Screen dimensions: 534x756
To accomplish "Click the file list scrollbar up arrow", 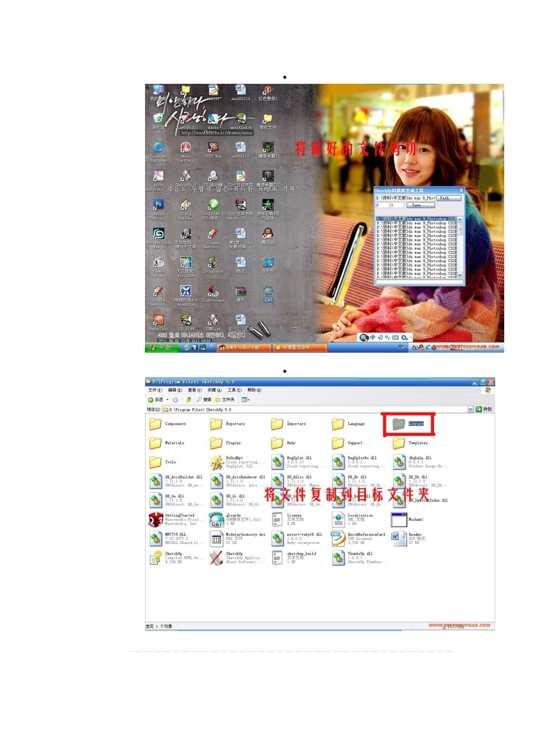I will pyautogui.click(x=460, y=219).
